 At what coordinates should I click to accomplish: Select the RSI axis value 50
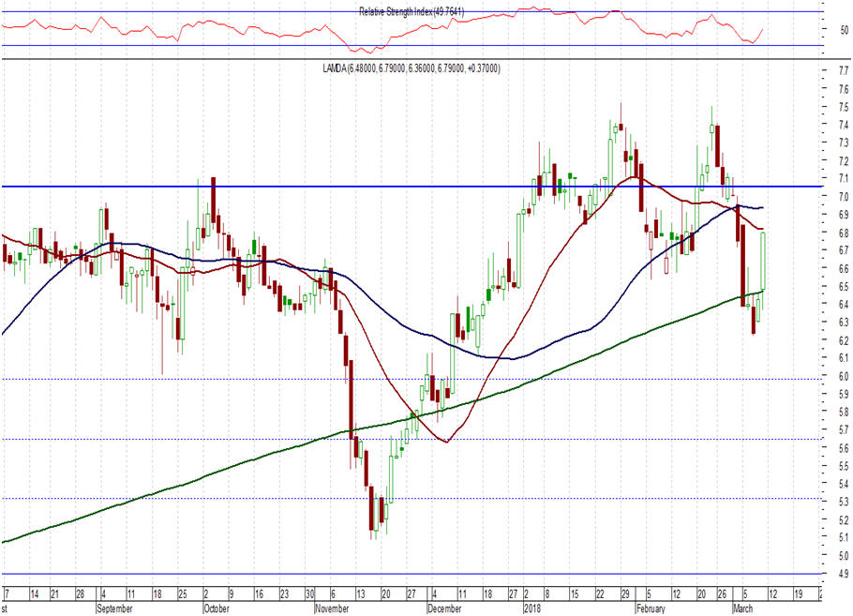click(845, 29)
